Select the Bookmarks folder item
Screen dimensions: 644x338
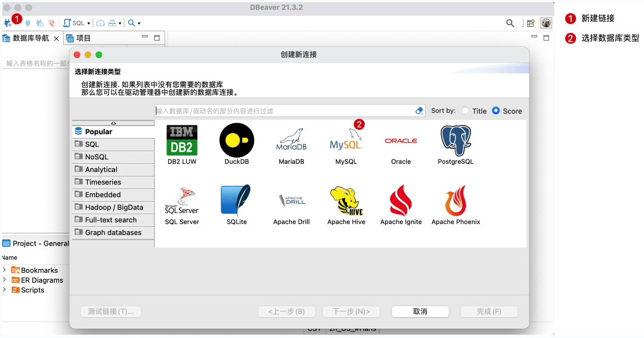click(34, 270)
